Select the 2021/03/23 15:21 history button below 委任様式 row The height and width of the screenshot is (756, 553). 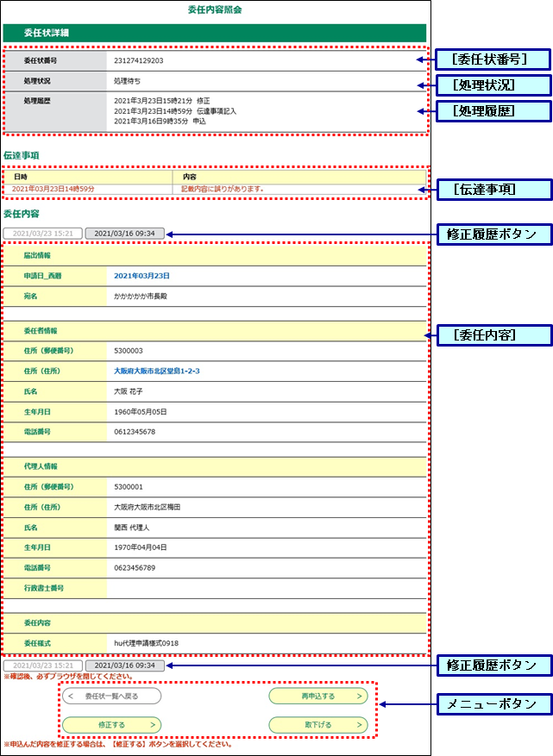point(43,665)
